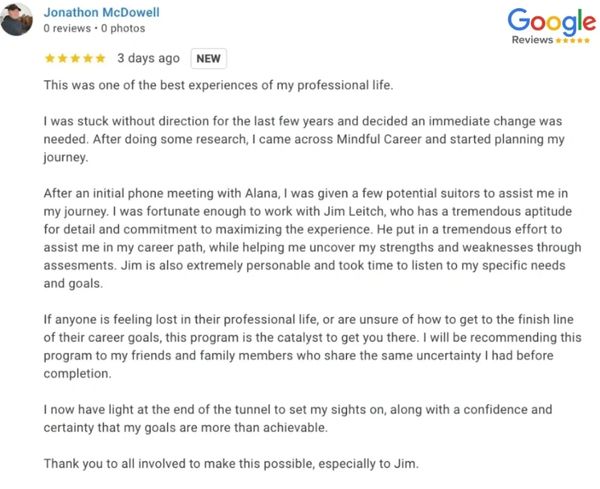Click the Google logo
The height and width of the screenshot is (489, 600).
(551, 21)
